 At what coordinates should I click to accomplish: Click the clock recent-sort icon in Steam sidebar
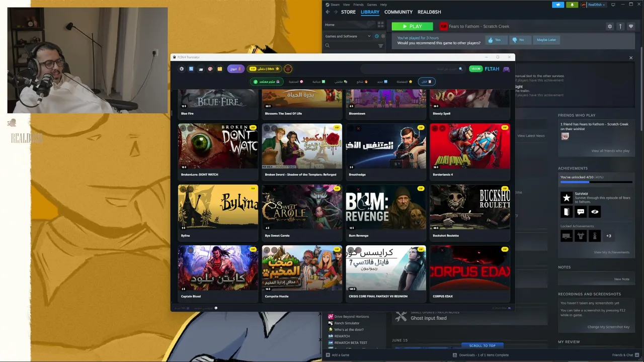pos(376,36)
